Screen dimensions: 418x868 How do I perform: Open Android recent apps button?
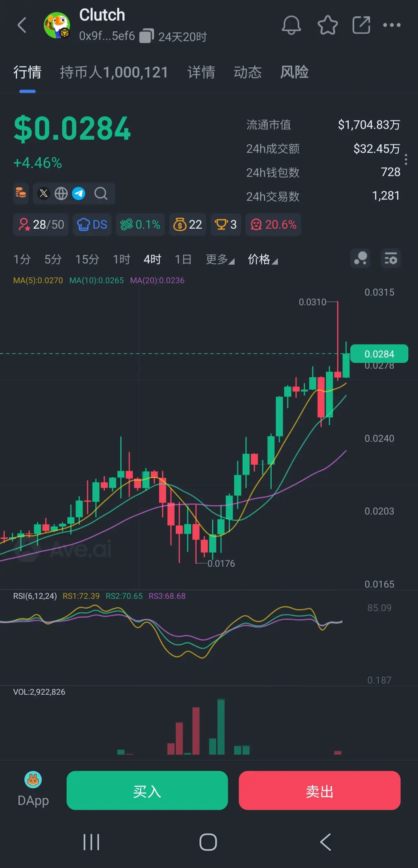92,842
